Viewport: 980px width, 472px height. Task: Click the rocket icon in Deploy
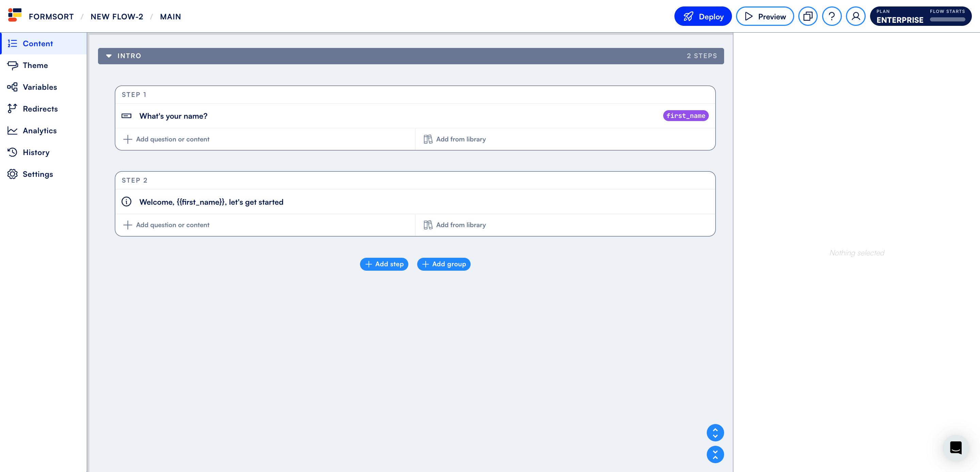click(688, 16)
